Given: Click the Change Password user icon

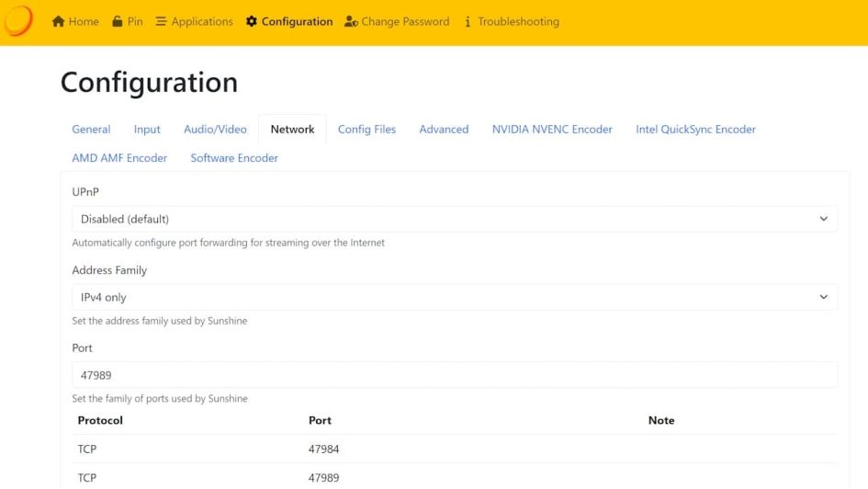Looking at the screenshot, I should tap(351, 21).
